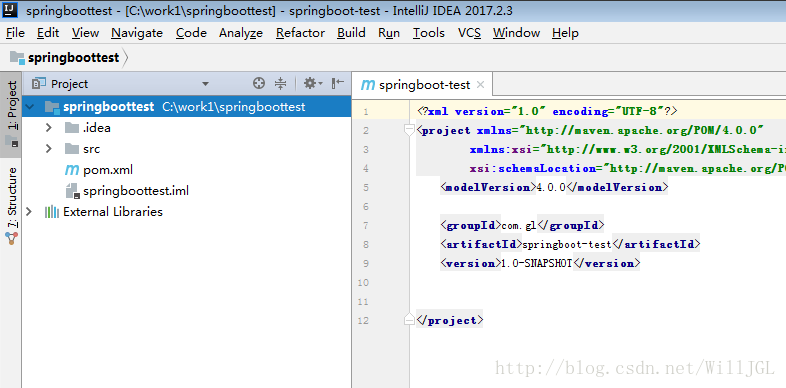The height and width of the screenshot is (388, 786).
Task: Expand External Libraries node
Action: click(x=29, y=212)
